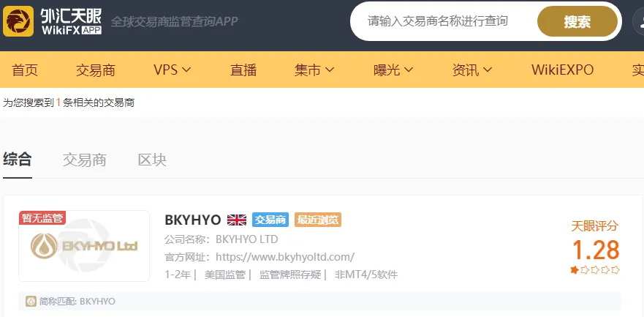The width and height of the screenshot is (644, 317).
Task: Click the 暂无监管 red badge
Action: pos(42,218)
